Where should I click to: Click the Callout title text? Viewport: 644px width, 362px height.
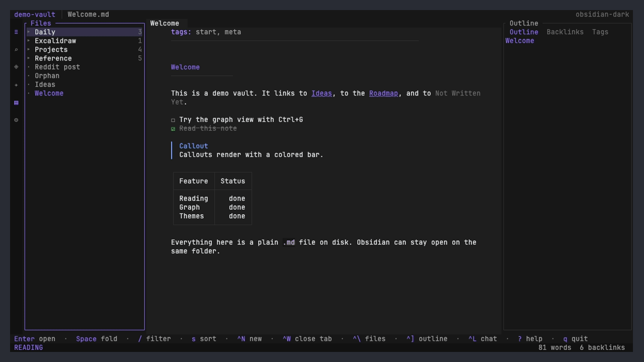194,146
